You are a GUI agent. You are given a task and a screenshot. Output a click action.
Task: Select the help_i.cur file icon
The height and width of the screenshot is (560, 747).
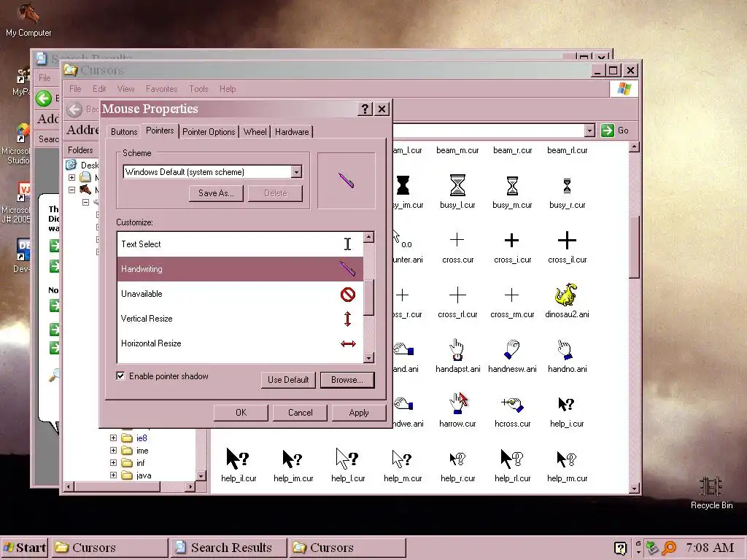tap(566, 404)
